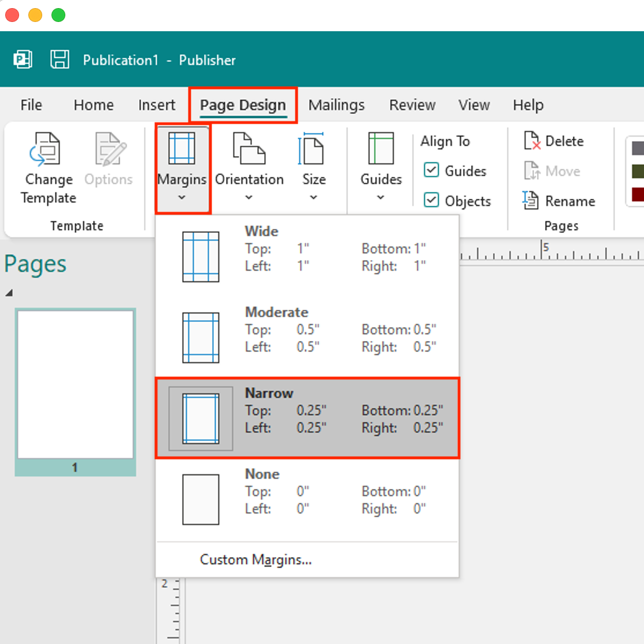This screenshot has height=644, width=644.
Task: Select page 1 thumbnail in Pages panel
Action: coord(75,384)
